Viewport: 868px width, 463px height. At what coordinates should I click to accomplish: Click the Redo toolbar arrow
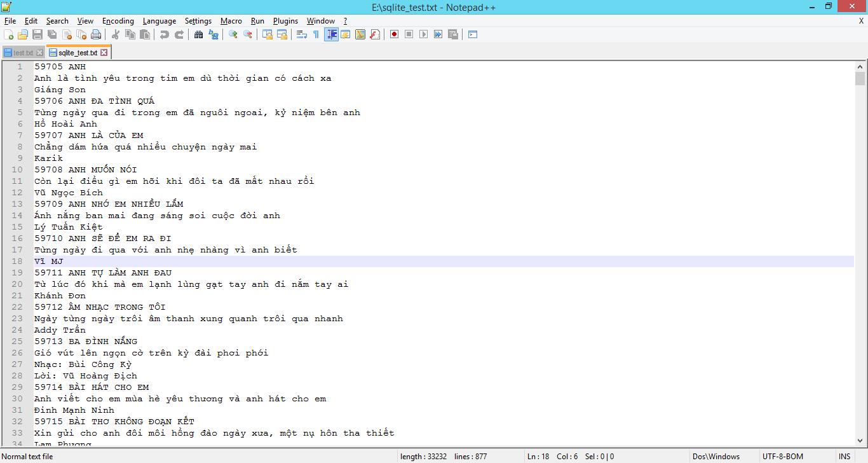tap(179, 34)
